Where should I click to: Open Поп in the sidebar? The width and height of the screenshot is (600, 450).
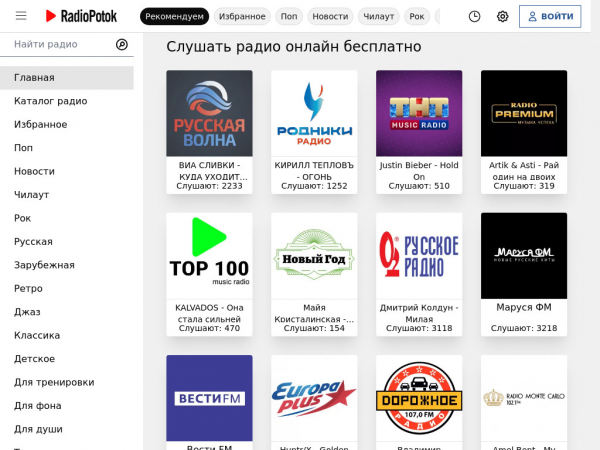point(67,148)
